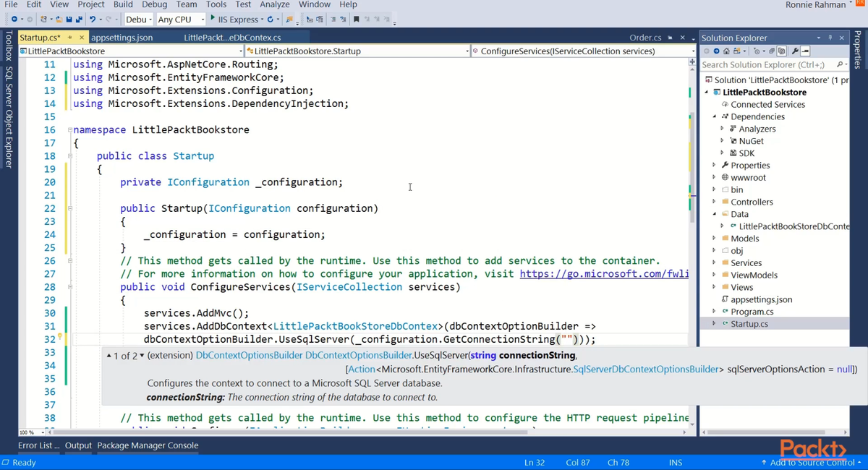The height and width of the screenshot is (470, 868).
Task: Expand the Analyzers node
Action: pyautogui.click(x=722, y=129)
